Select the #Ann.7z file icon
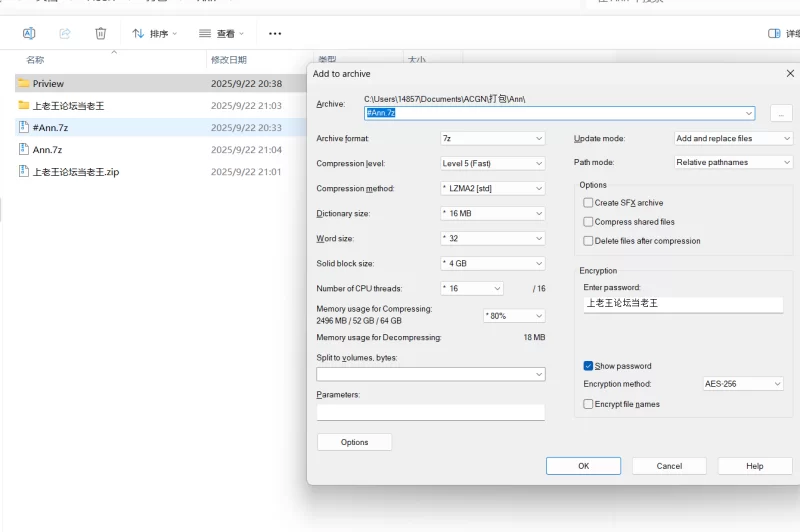 [x=24, y=127]
